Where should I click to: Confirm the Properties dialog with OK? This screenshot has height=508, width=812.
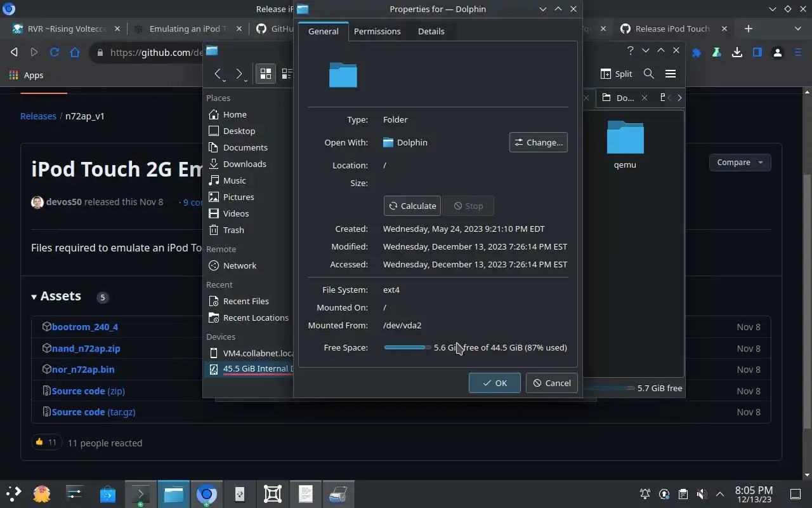click(494, 383)
